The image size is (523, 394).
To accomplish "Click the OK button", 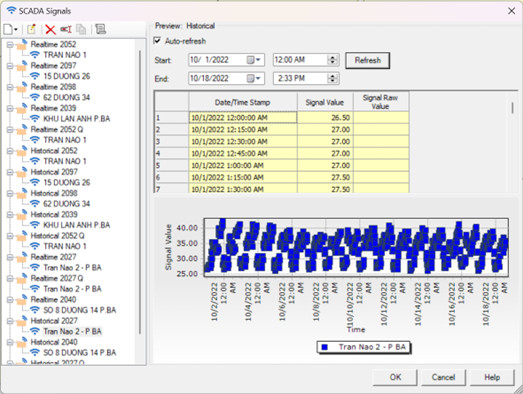I will (395, 377).
